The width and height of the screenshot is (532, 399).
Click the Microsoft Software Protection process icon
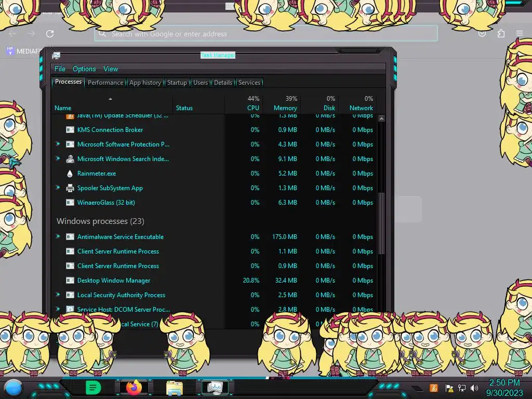tap(70, 144)
